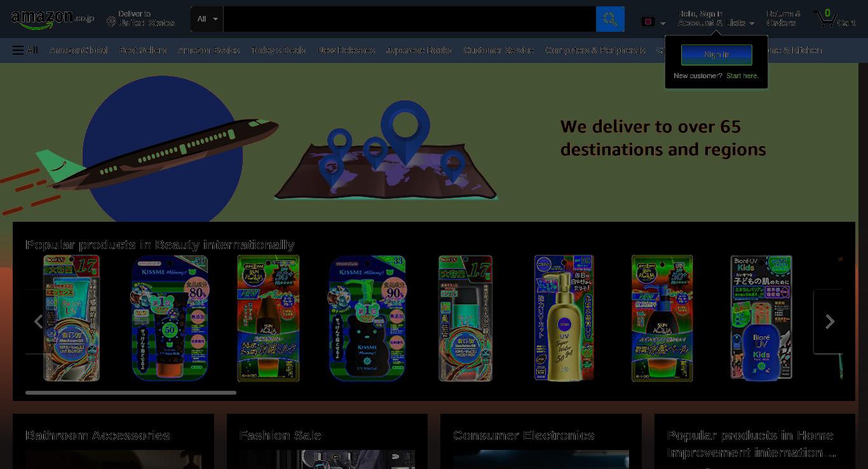Screen dimensions: 868x469
Task: Open Computers & Peripherals category
Action: 595,50
